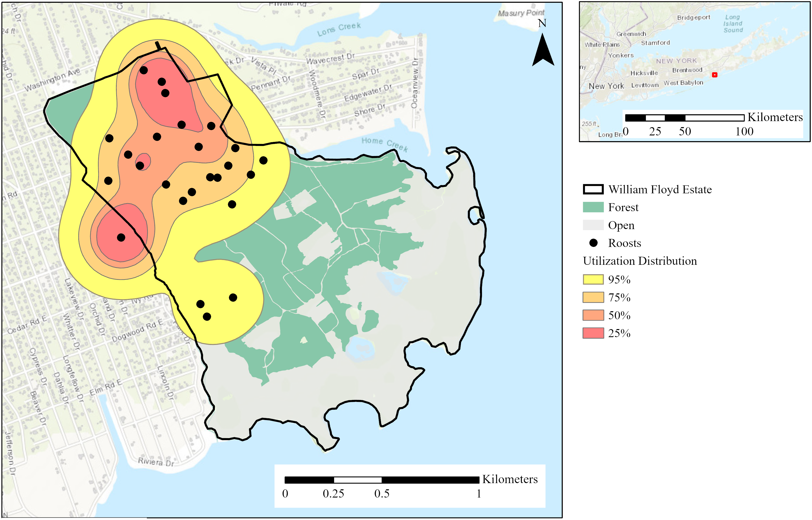This screenshot has height=520, width=812.
Task: Click the 'Open' legend label
Action: [x=621, y=226]
